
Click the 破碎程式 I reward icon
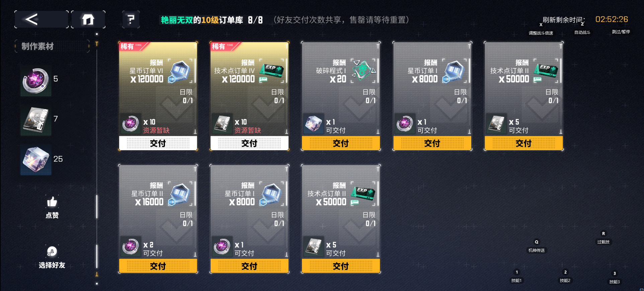[364, 71]
